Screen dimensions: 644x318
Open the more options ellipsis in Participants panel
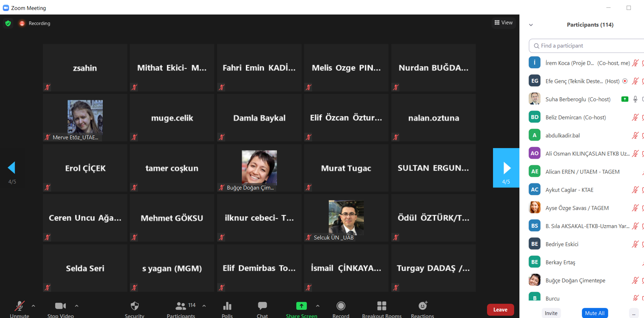(634, 313)
